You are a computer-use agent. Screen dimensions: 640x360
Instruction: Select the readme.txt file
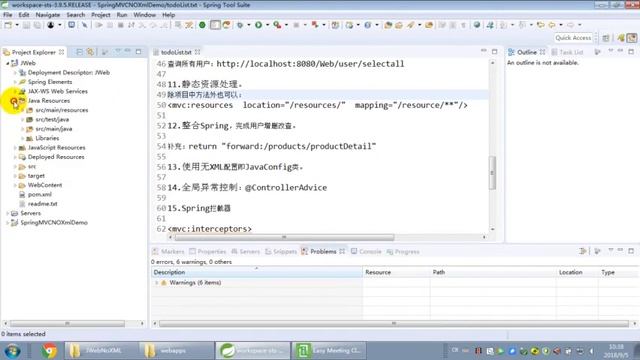click(42, 204)
